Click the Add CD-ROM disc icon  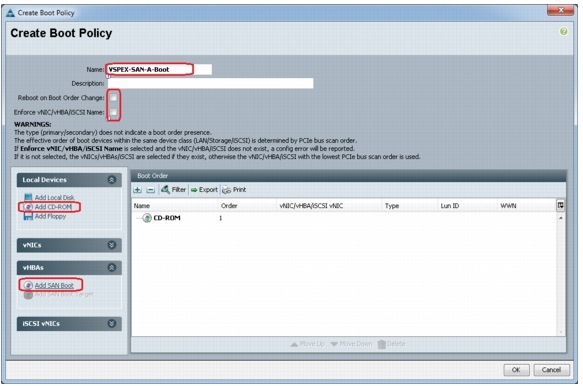[x=28, y=207]
